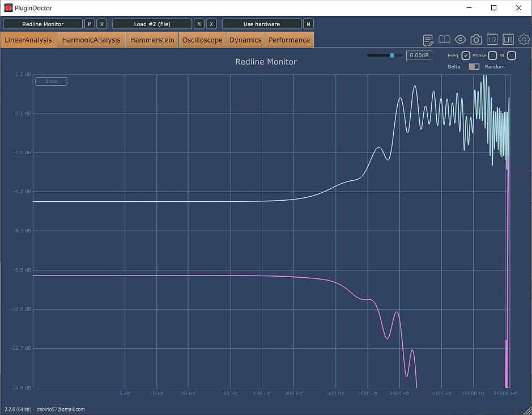Image resolution: width=532 pixels, height=415 pixels.
Task: Mute the Load #2 plugin slot
Action: coord(199,24)
